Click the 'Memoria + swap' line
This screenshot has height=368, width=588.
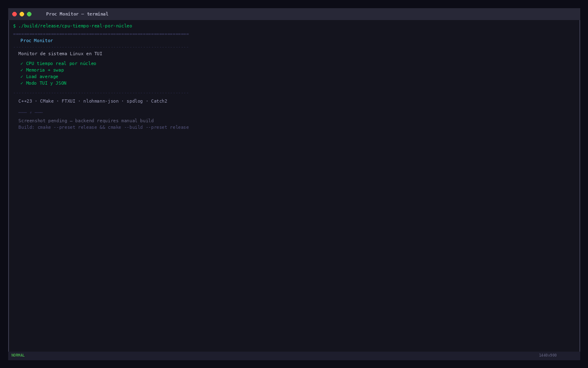click(42, 70)
